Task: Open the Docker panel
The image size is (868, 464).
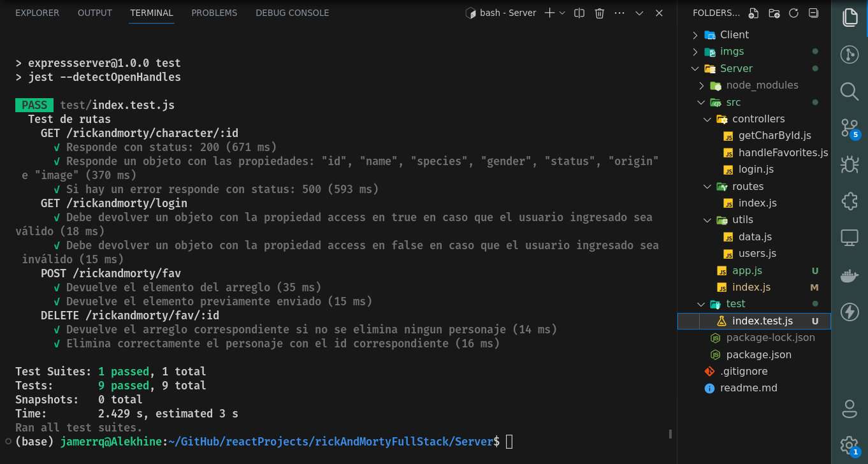Action: (x=849, y=275)
